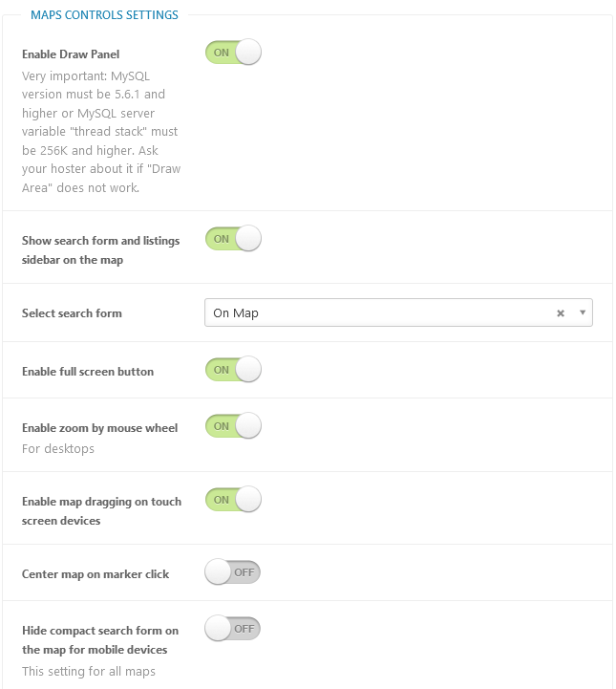Viewport: 616px width, 689px height.
Task: Toggle the full screen button switch
Action: [233, 370]
